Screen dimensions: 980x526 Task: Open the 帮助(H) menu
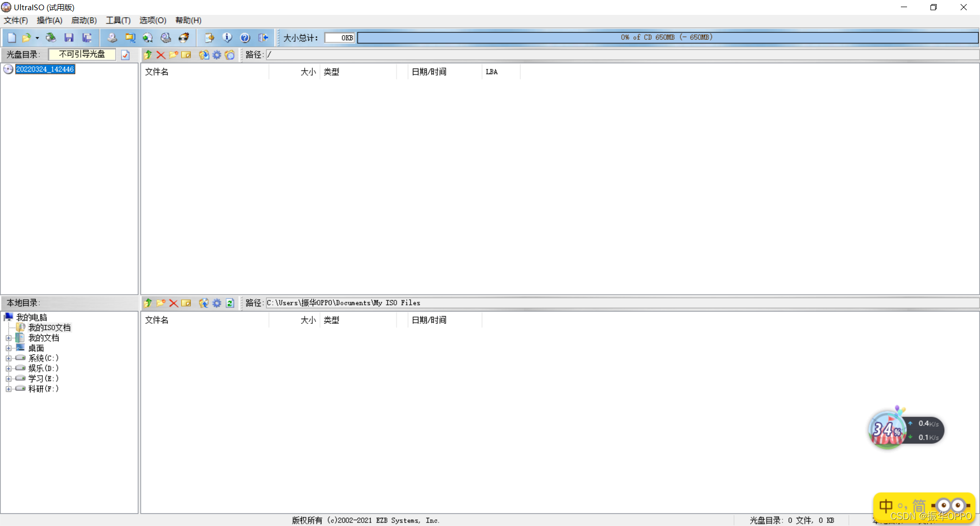(188, 20)
